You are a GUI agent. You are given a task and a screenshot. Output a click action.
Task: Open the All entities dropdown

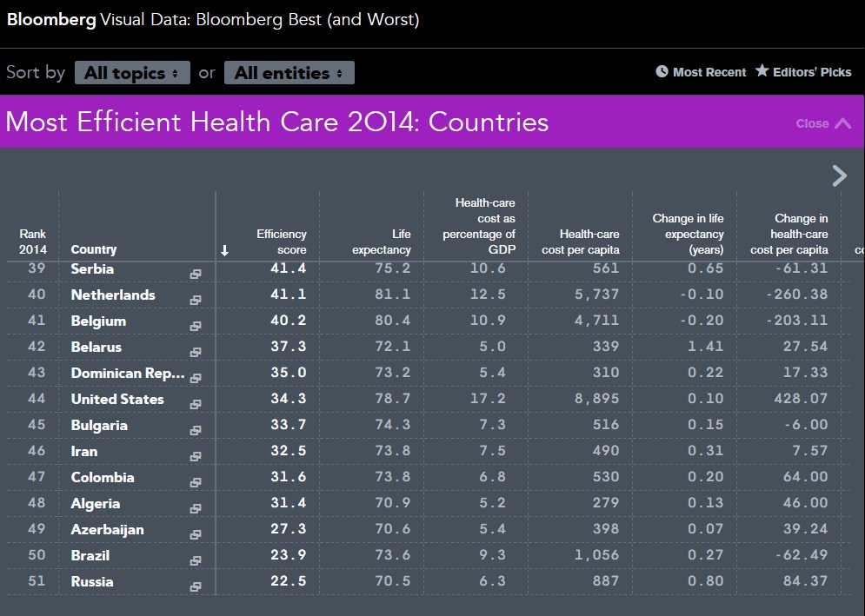tap(289, 73)
